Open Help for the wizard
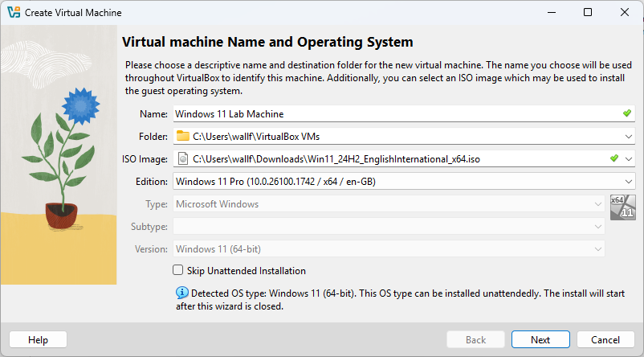The height and width of the screenshot is (357, 644). 39,340
